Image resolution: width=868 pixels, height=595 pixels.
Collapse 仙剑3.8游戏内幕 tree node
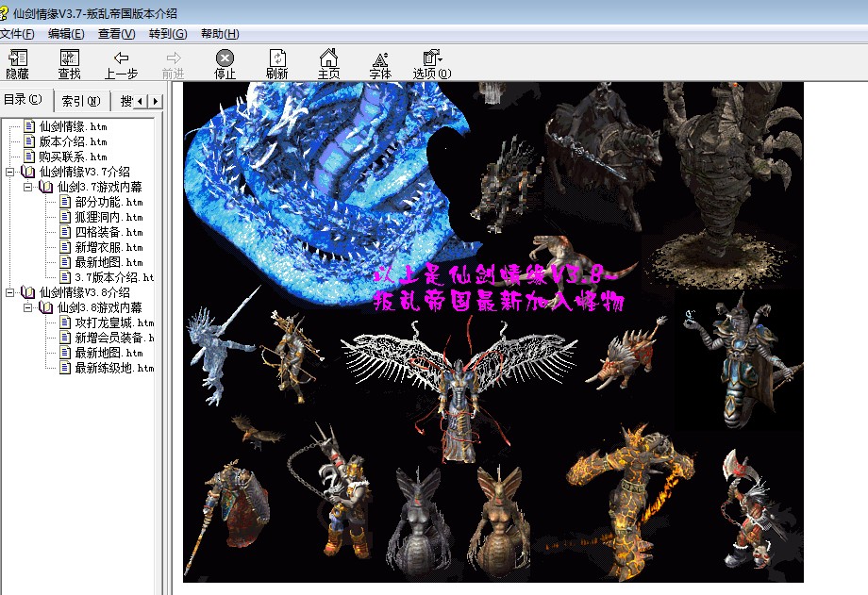click(x=27, y=307)
